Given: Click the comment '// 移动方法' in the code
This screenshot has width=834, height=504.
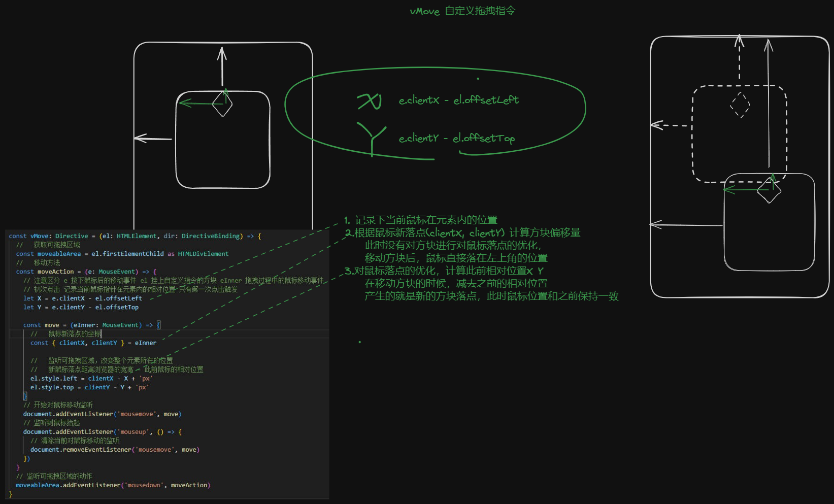Looking at the screenshot, I should [x=38, y=262].
